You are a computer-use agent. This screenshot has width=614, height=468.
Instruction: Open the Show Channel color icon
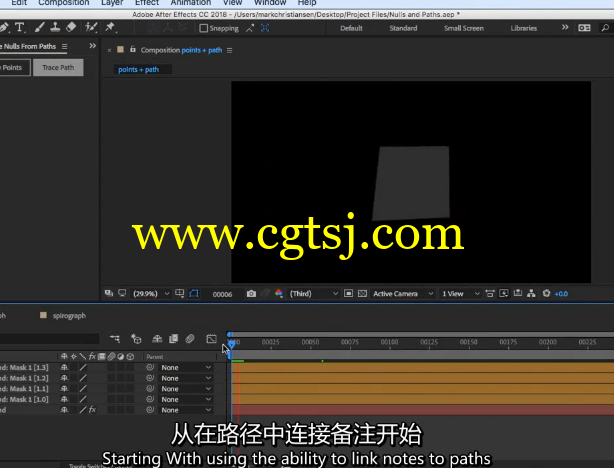point(279,293)
